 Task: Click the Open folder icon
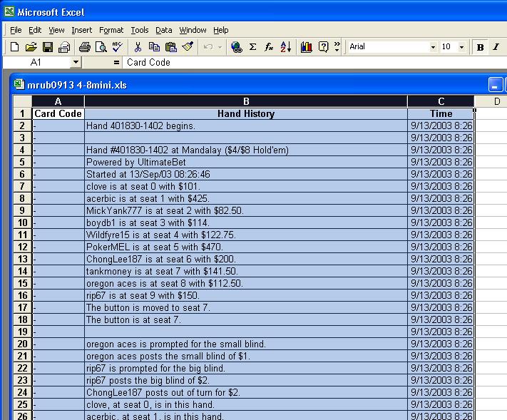click(31, 47)
